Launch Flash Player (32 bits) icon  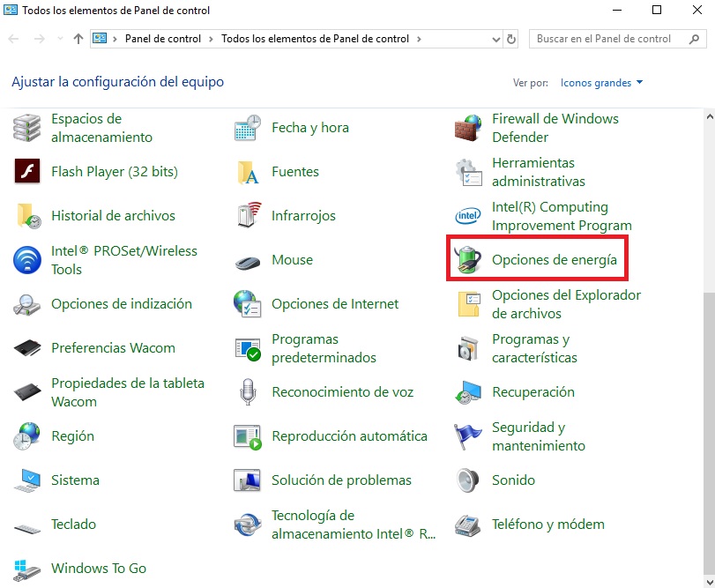(x=27, y=171)
